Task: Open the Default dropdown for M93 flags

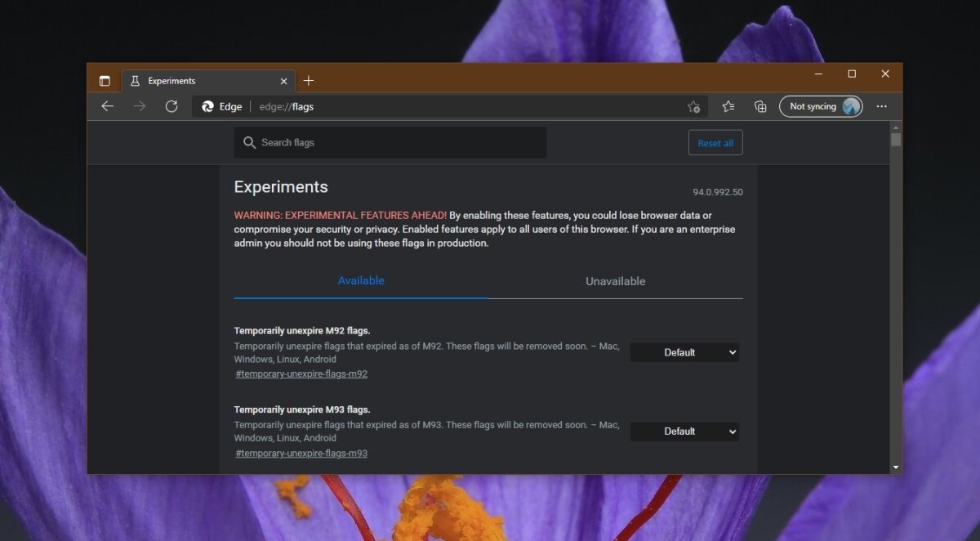Action: tap(684, 431)
